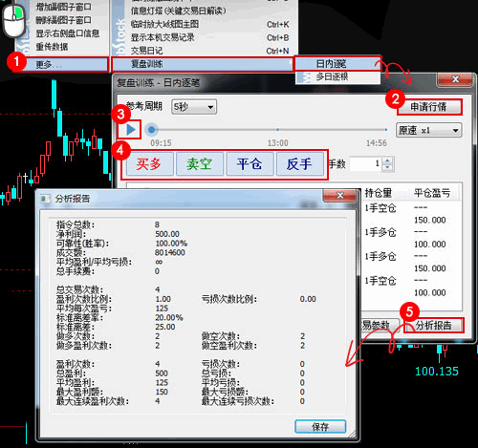The height and width of the screenshot is (448, 478).
Task: Select the 信息灯塔 menu item
Action: click(x=205, y=11)
